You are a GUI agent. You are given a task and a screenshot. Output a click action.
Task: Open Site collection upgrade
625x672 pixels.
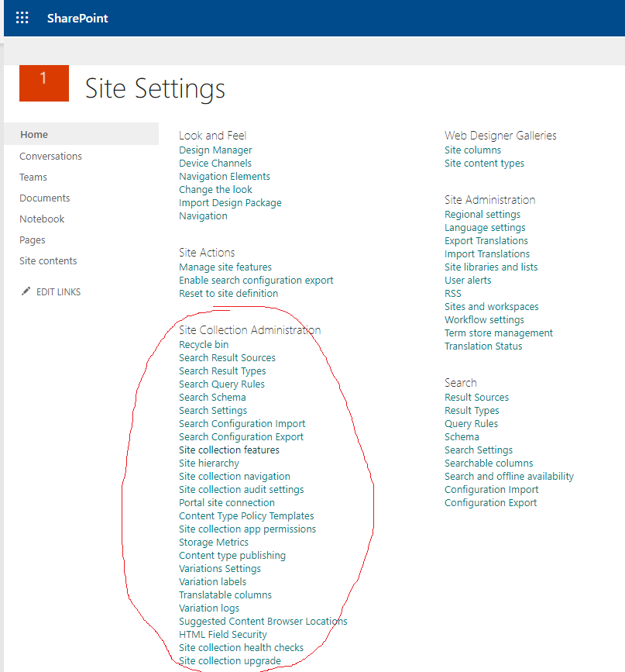click(230, 661)
